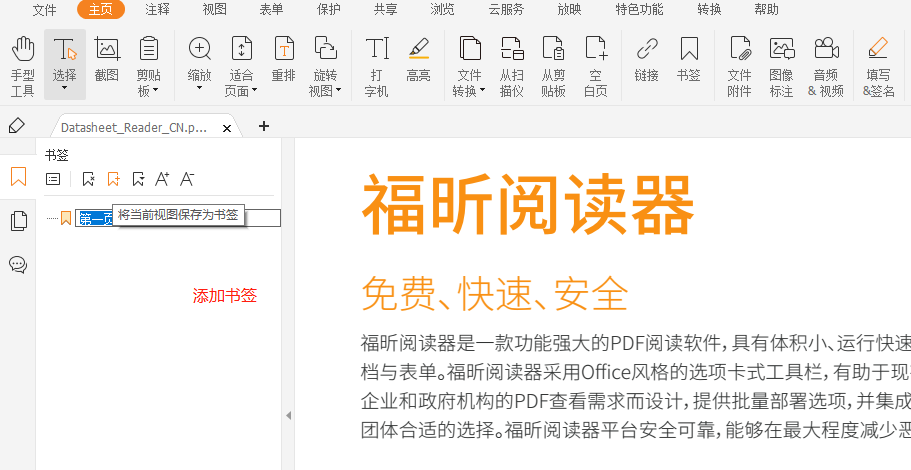This screenshot has width=911, height=470.
Task: Switch to the 云服务 ribbon tab
Action: 506,10
